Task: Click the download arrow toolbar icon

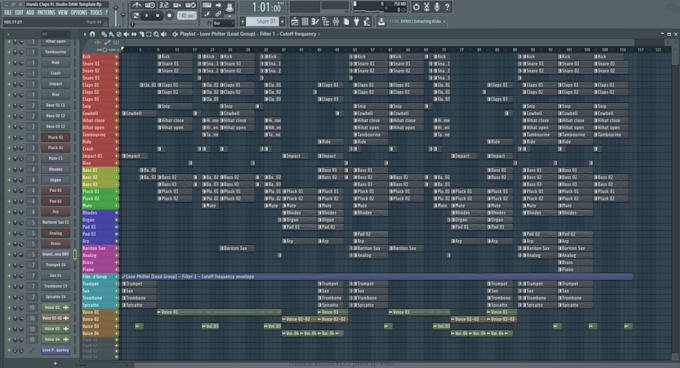Action: pyautogui.click(x=381, y=21)
